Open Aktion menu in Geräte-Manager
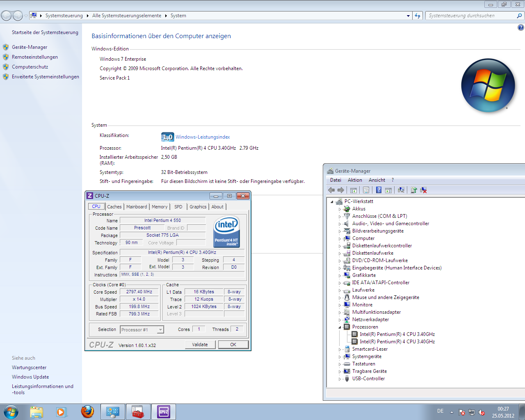525x420 pixels. pyautogui.click(x=355, y=180)
